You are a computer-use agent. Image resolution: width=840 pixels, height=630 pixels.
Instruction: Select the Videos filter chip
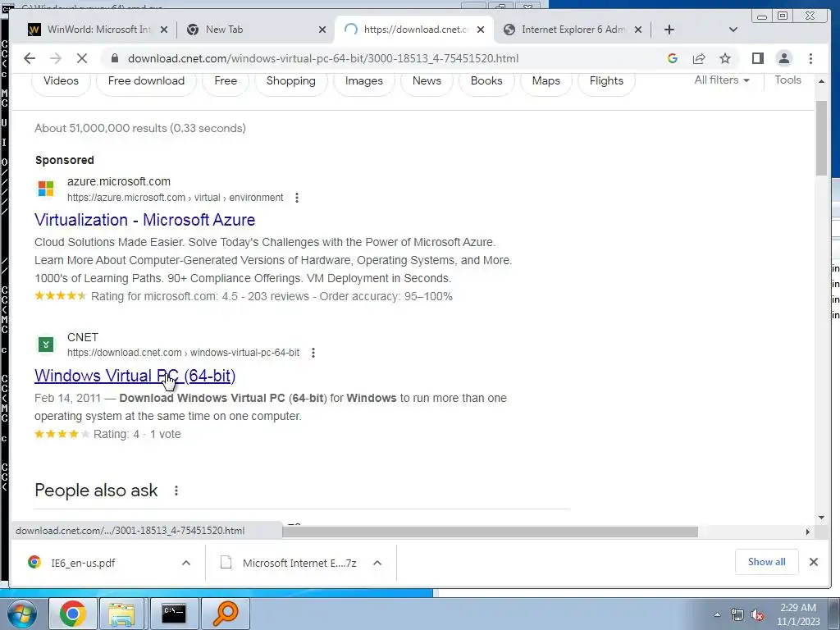61,81
